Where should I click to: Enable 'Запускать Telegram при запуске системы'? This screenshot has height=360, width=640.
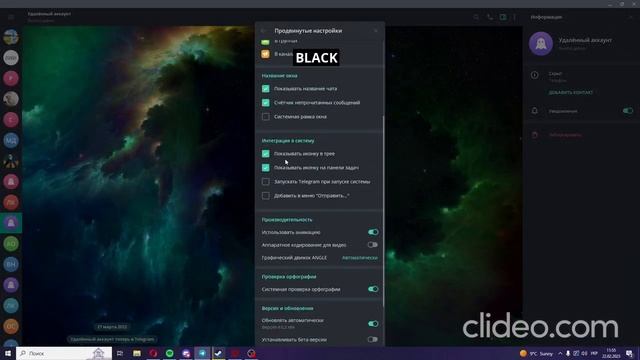click(x=266, y=182)
